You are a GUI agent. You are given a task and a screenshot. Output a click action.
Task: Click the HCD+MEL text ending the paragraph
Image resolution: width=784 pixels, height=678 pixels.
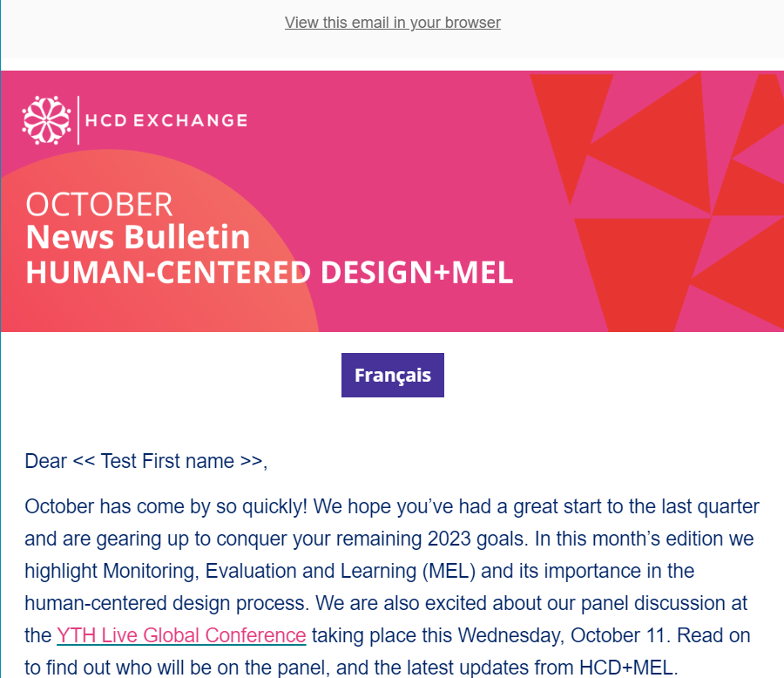(626, 668)
